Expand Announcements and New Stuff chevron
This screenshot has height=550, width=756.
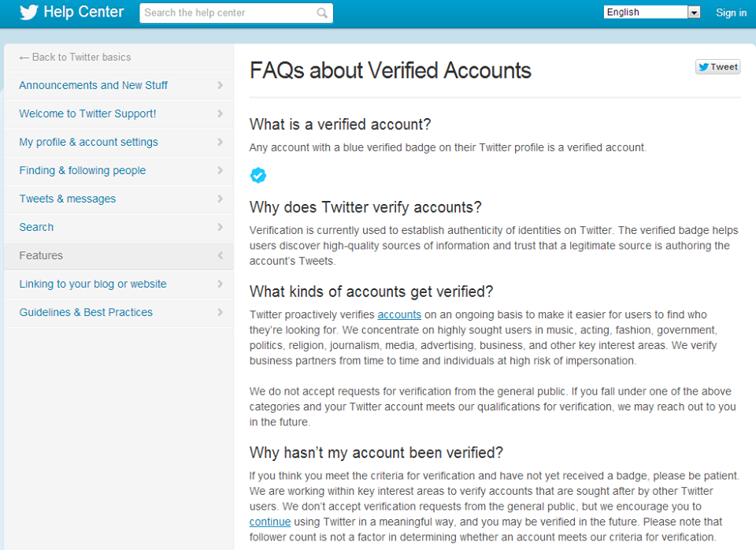pyautogui.click(x=220, y=85)
